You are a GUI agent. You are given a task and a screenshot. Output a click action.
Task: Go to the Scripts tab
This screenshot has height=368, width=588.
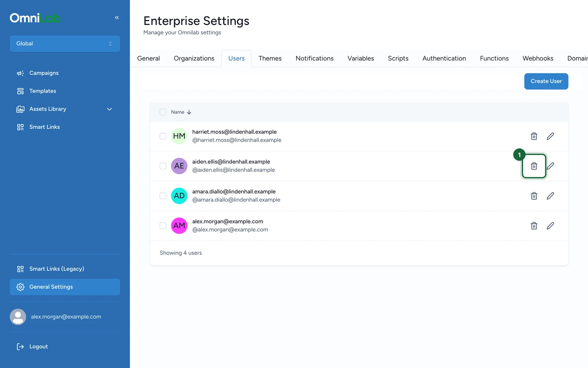398,59
